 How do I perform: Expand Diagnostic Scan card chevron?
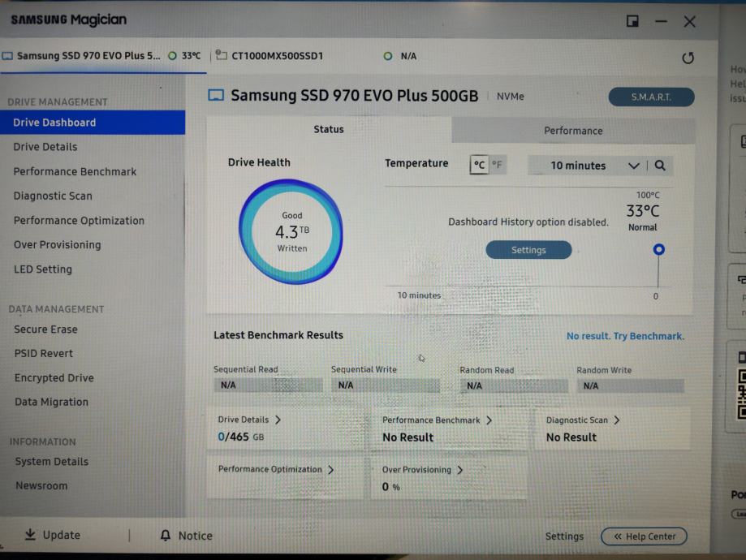[x=617, y=420]
